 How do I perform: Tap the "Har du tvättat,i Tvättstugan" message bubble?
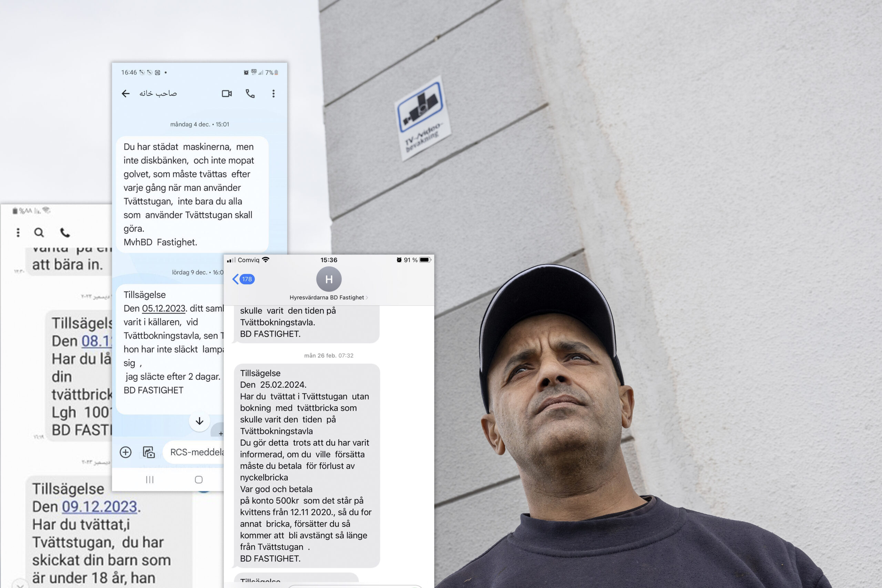[x=109, y=533]
